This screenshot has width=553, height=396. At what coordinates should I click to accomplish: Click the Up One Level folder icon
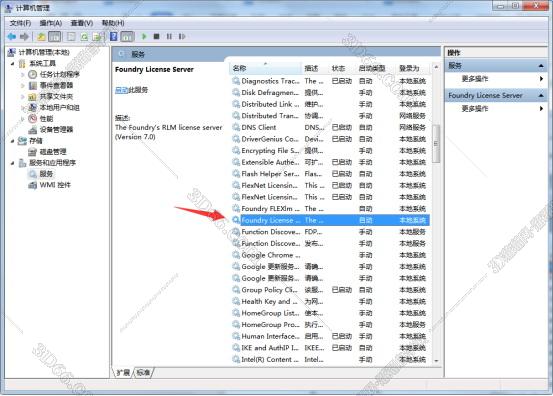[41, 36]
